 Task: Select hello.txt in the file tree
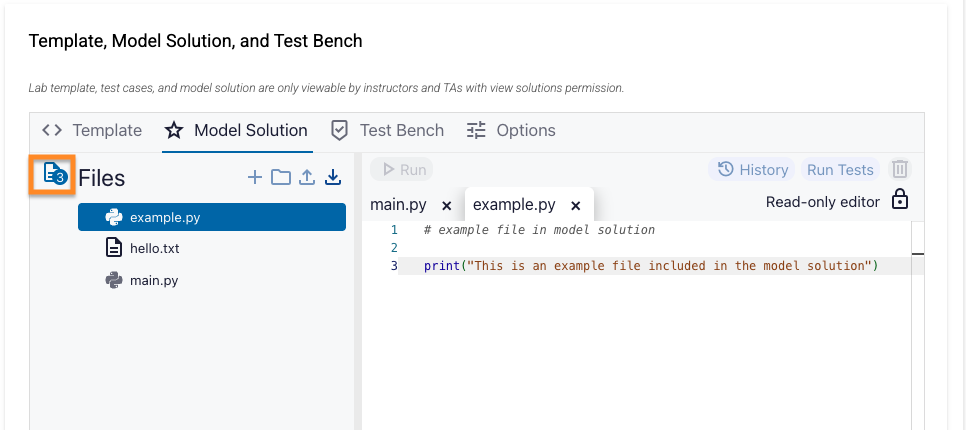click(x=154, y=248)
